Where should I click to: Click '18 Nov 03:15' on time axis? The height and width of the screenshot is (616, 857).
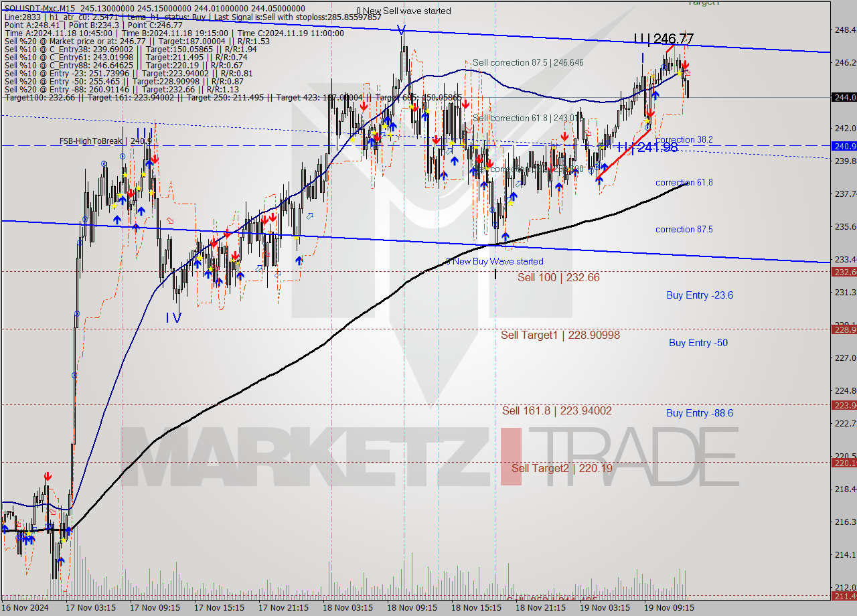pyautogui.click(x=347, y=608)
